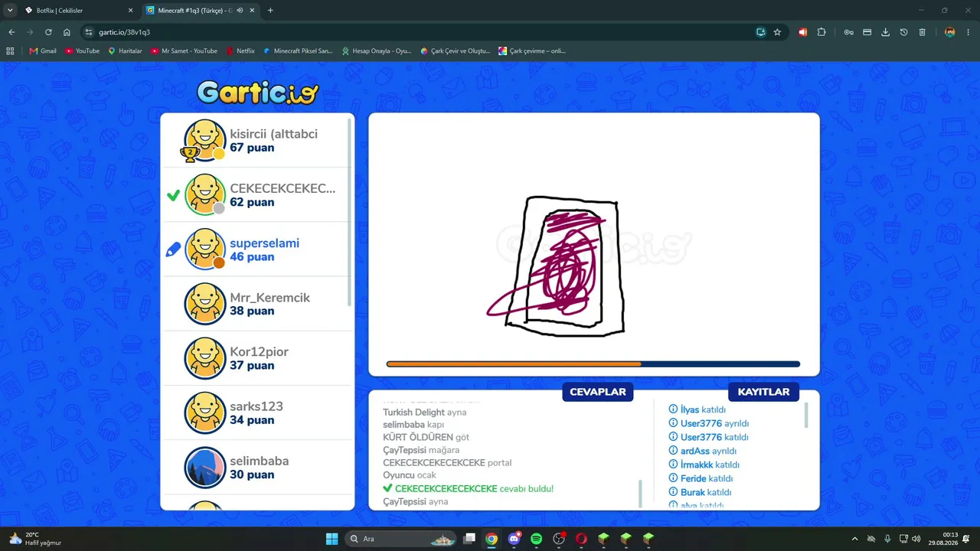Click the KAYITLAR log scrollbar
The height and width of the screenshot is (551, 980).
(806, 416)
